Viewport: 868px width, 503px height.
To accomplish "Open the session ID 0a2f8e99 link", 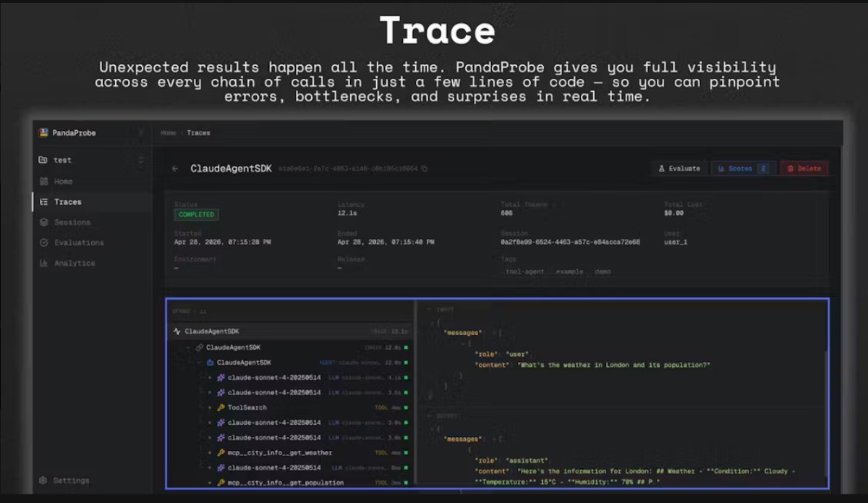I will tap(570, 242).
